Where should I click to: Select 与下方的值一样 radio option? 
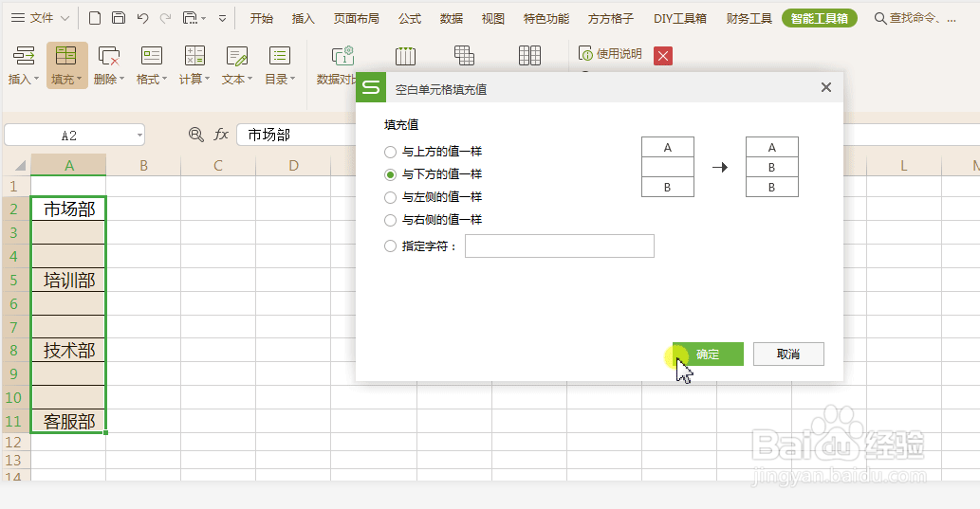tap(390, 174)
